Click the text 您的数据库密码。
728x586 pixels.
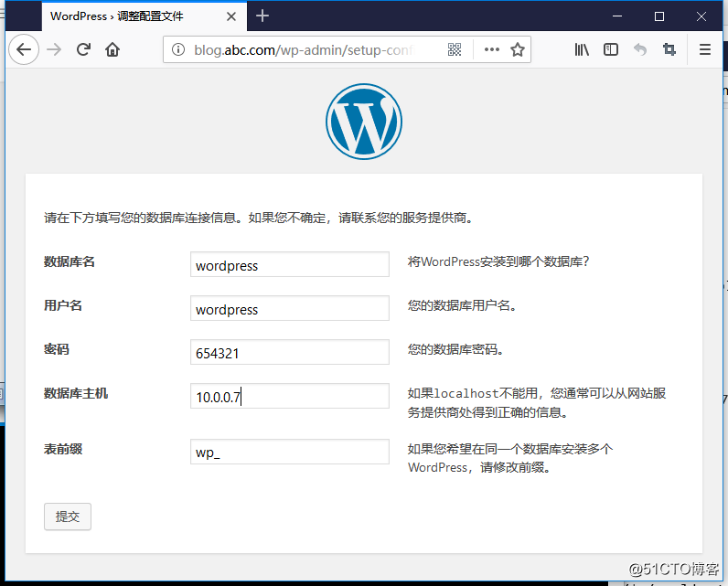click(x=456, y=349)
